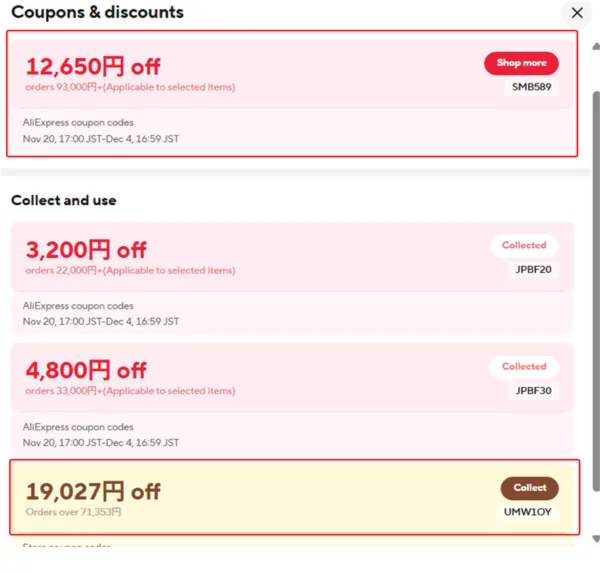Select the JPBF20 coupon code
This screenshot has width=600, height=573.
coord(534,269)
